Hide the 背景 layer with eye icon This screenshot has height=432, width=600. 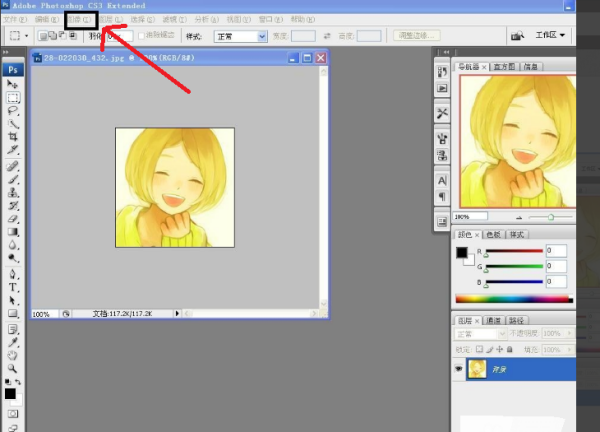(458, 369)
